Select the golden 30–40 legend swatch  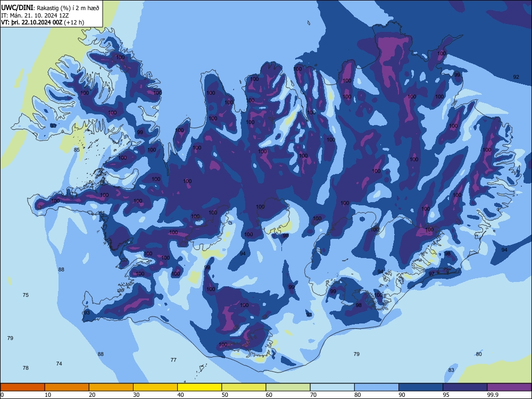point(155,387)
